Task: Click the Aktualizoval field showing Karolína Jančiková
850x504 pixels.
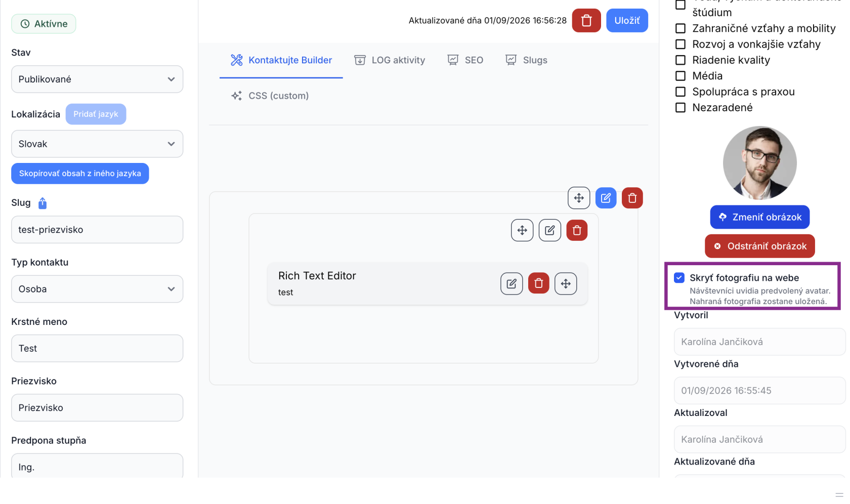Action: 760,439
